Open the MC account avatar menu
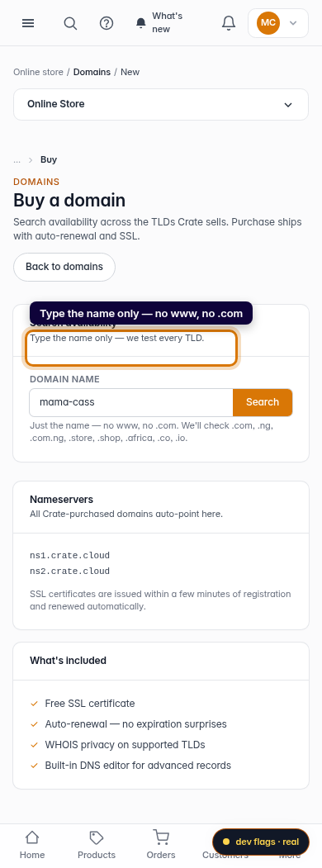 pos(278,22)
